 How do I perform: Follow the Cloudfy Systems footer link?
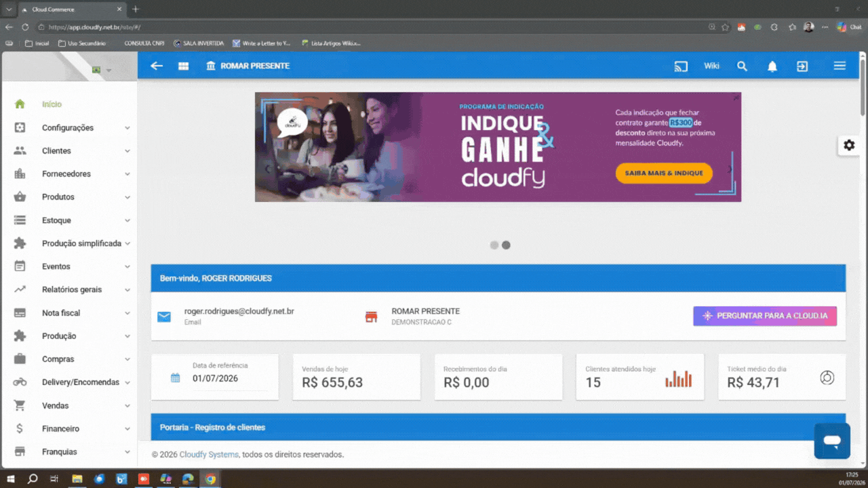click(209, 454)
